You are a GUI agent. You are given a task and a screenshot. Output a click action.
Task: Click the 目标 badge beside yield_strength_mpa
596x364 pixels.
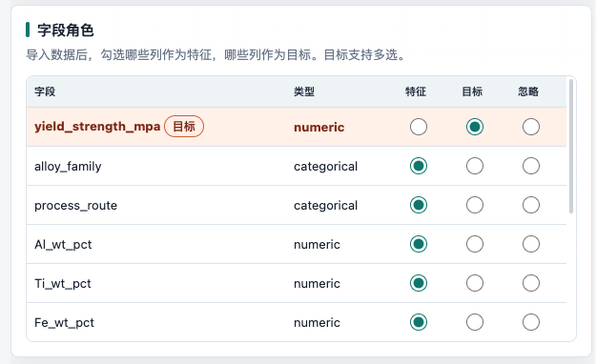[x=184, y=127]
